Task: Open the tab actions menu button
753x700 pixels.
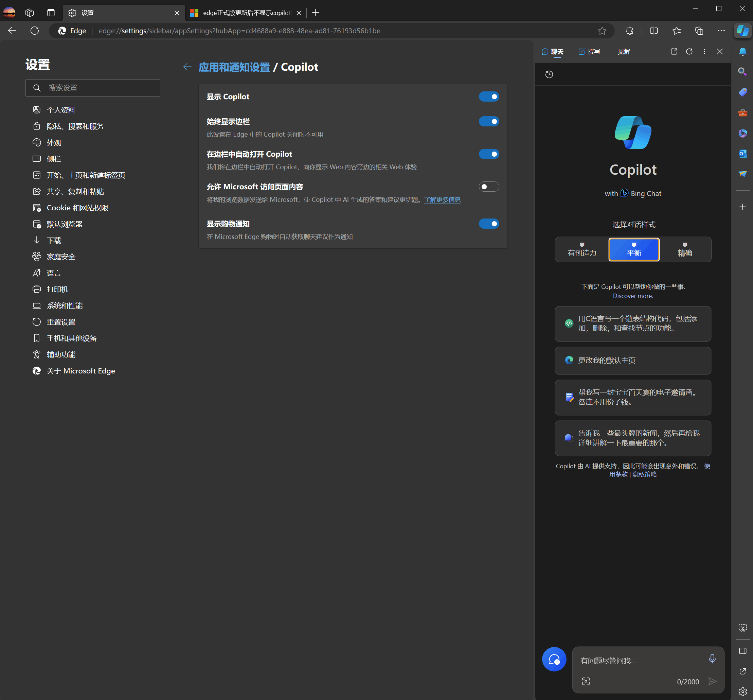Action: click(x=51, y=13)
